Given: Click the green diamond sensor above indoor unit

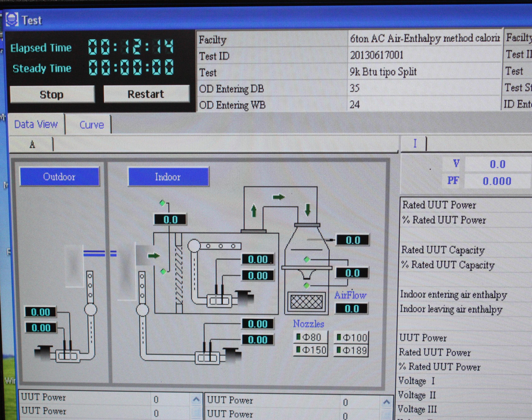Looking at the screenshot, I should pos(162,203).
